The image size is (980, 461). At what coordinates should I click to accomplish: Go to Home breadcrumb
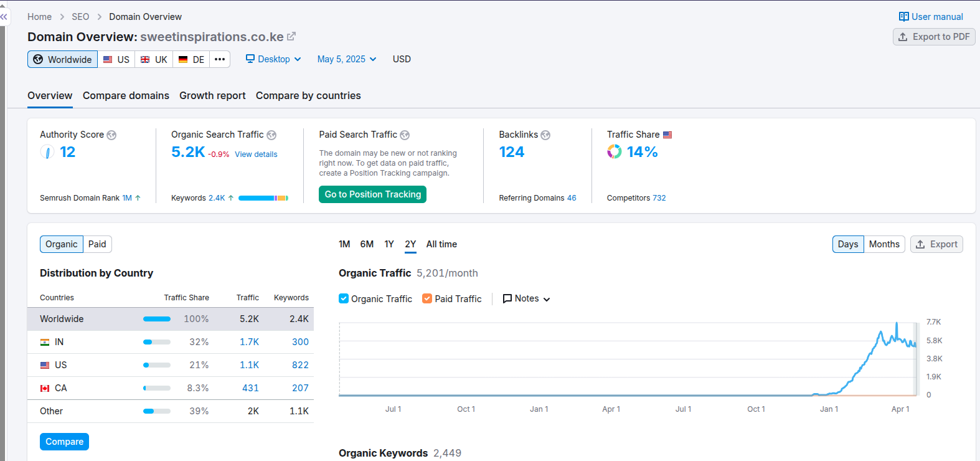(x=39, y=17)
